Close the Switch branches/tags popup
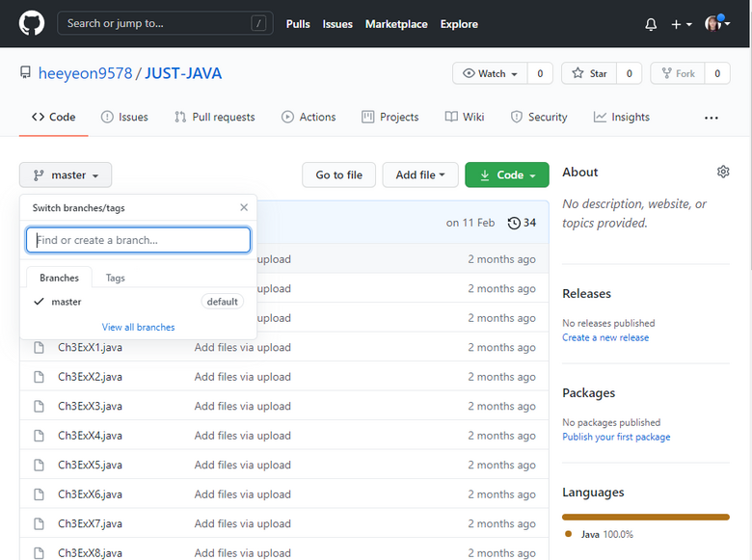Screen dimensions: 752x560 click(x=244, y=207)
